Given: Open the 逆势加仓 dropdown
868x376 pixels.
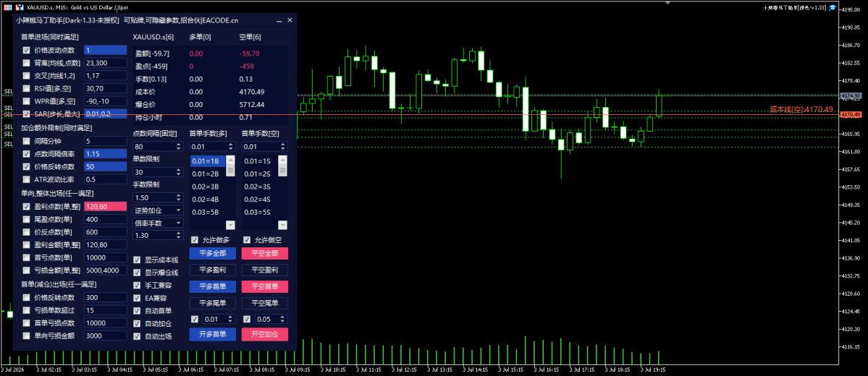Looking at the screenshot, I should click(158, 210).
